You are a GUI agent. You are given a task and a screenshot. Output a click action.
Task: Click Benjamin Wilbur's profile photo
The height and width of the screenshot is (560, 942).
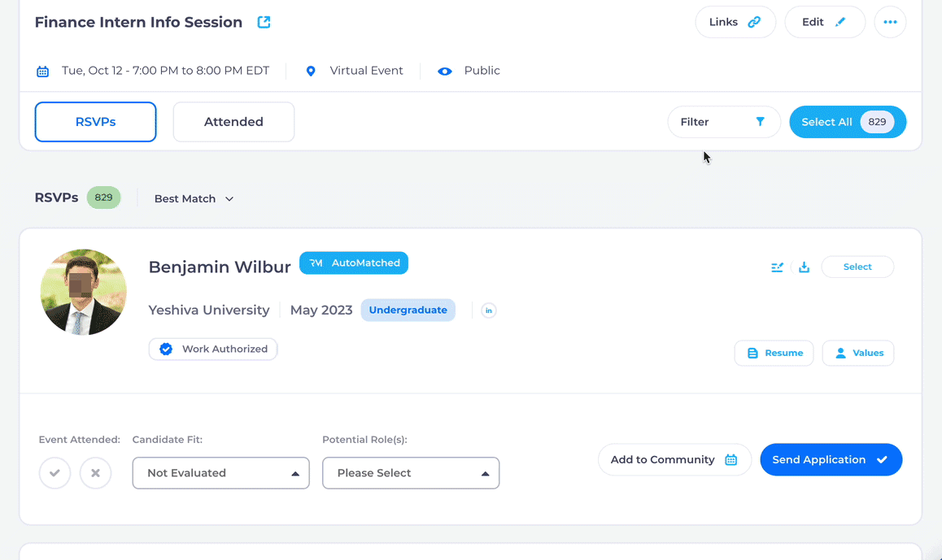(x=83, y=293)
